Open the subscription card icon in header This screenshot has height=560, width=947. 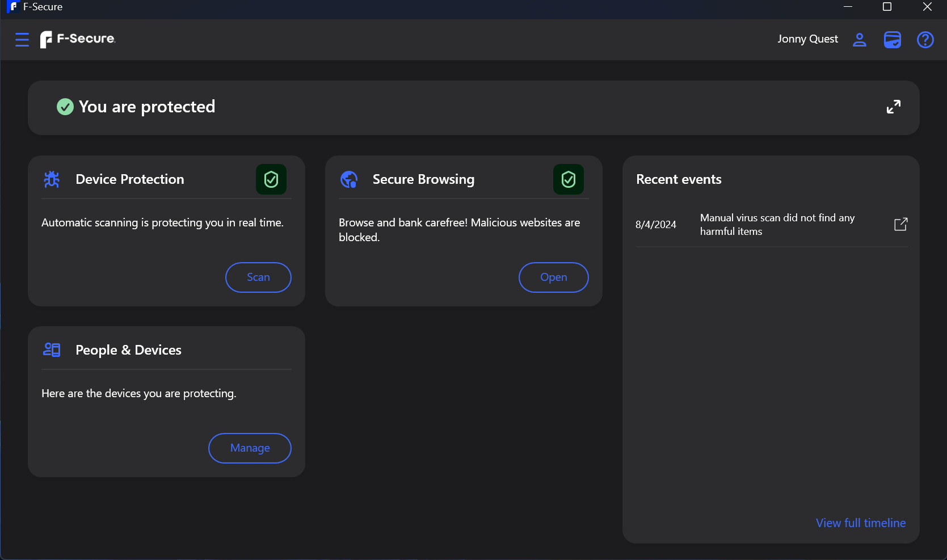click(x=893, y=39)
